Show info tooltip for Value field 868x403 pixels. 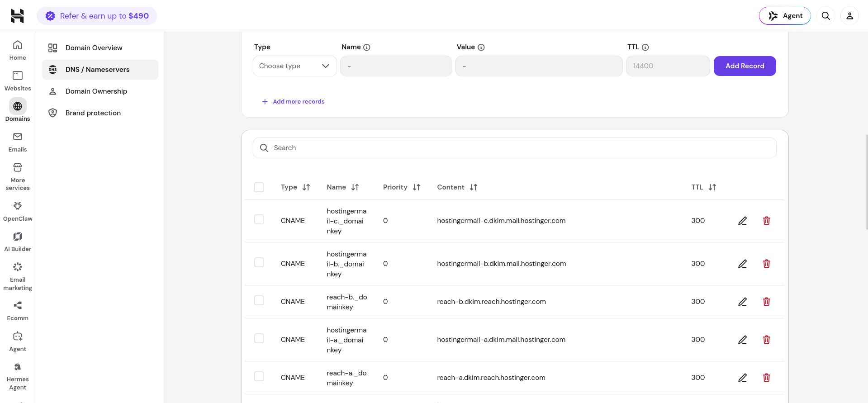[x=481, y=47]
